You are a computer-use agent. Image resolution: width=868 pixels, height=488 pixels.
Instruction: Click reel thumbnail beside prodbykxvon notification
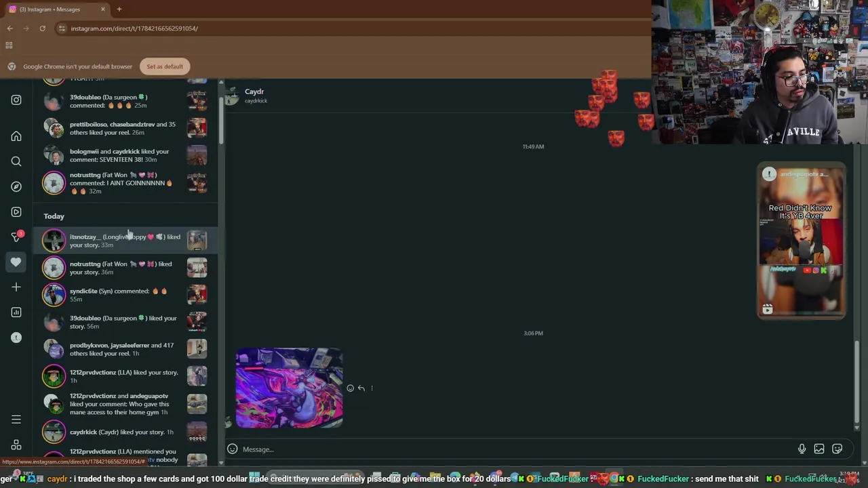197,349
